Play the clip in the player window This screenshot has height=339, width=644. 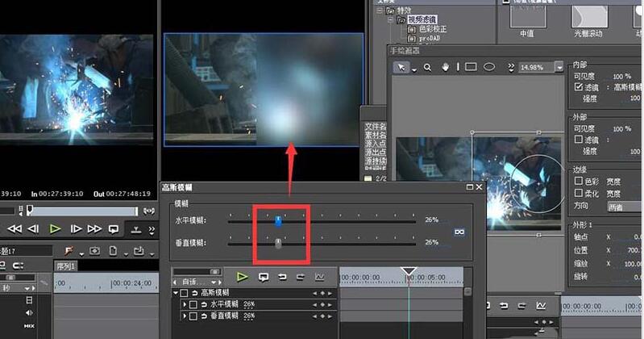click(x=55, y=228)
